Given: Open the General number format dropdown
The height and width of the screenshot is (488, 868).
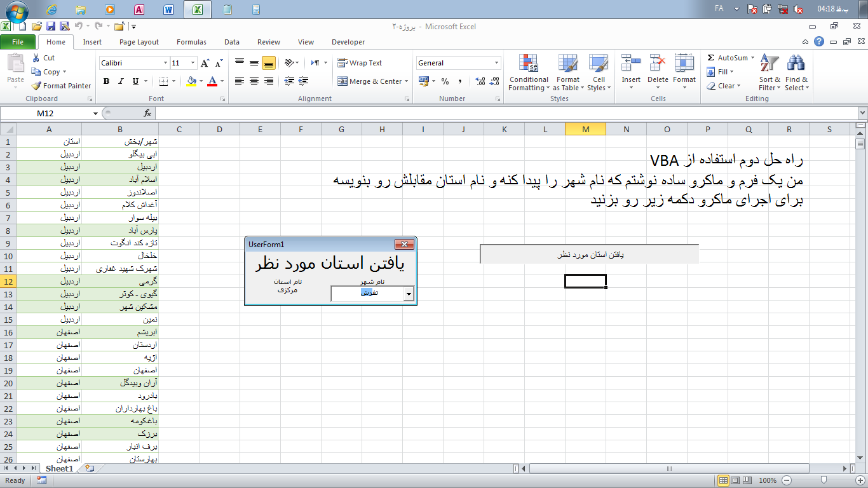Looking at the screenshot, I should tap(497, 62).
